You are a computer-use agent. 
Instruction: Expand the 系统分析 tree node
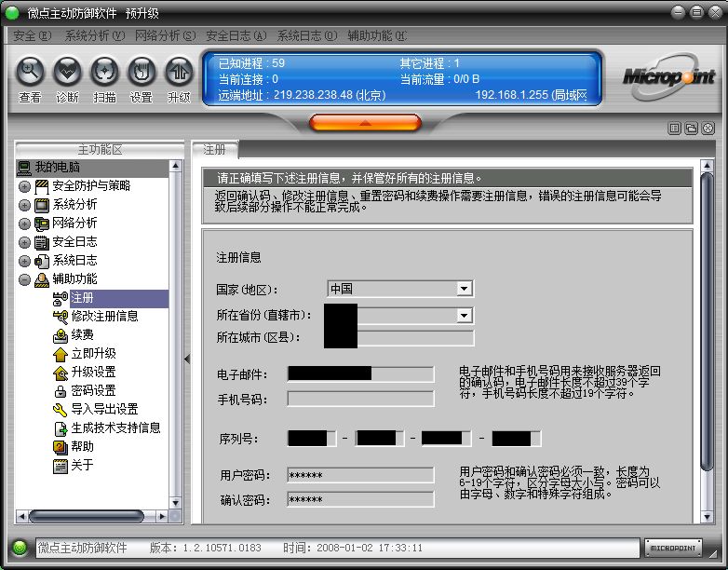[24, 205]
